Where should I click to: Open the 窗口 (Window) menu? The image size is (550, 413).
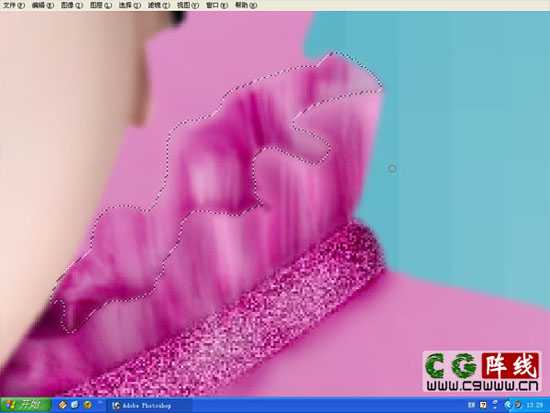[216, 5]
